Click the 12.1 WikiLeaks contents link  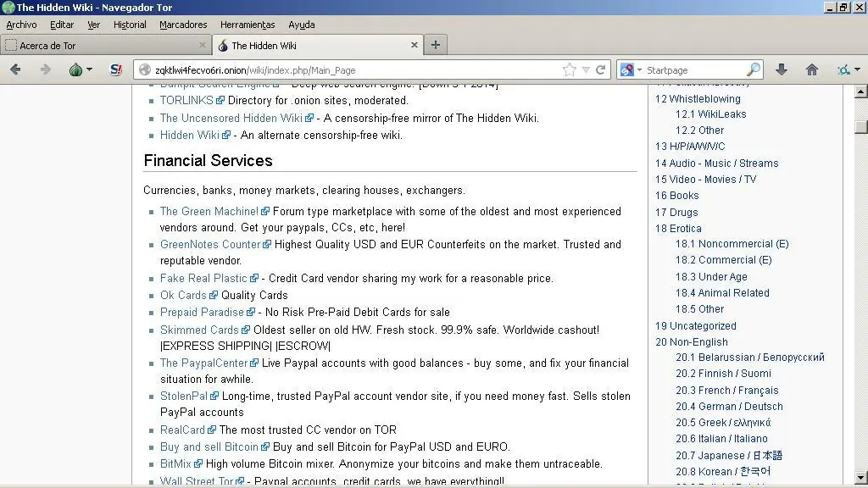tap(711, 114)
